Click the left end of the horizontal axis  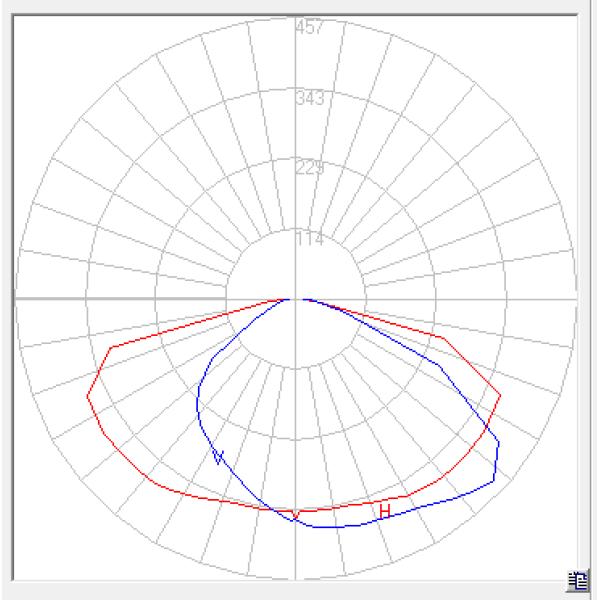16,298
